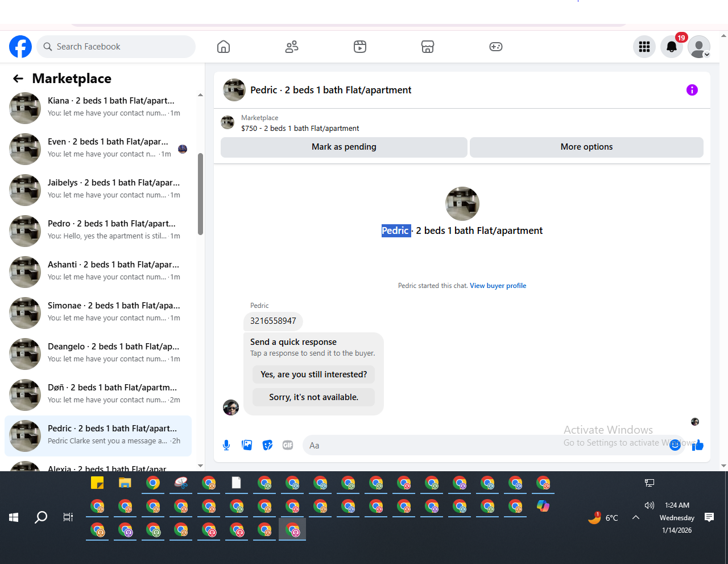
Task: Open the purple conversation info icon
Action: [692, 90]
